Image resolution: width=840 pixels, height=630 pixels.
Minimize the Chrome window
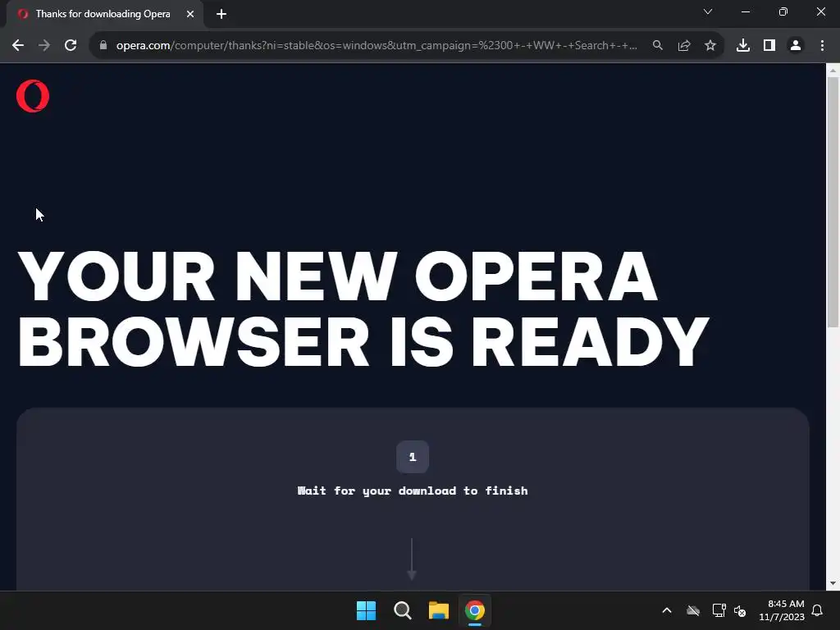pos(745,11)
